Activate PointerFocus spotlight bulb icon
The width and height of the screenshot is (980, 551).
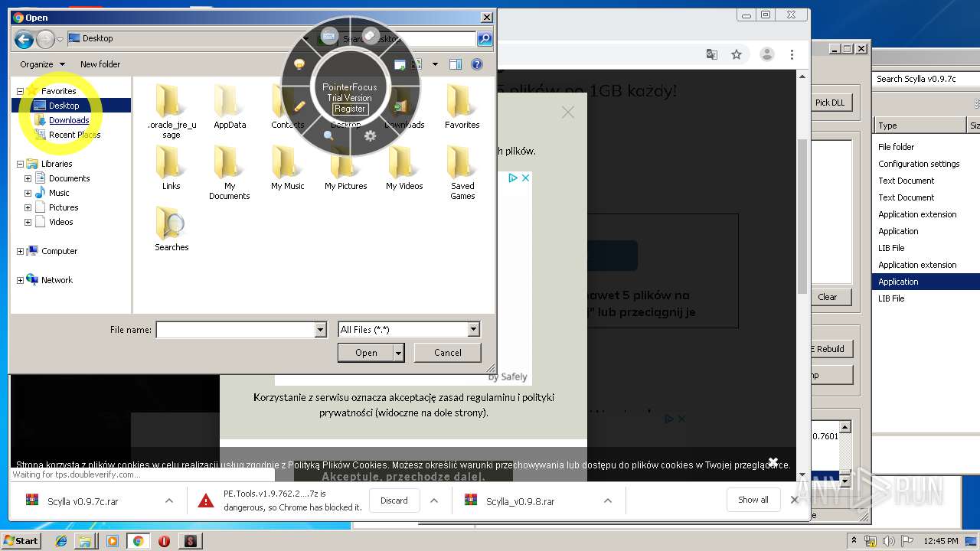coord(299,64)
